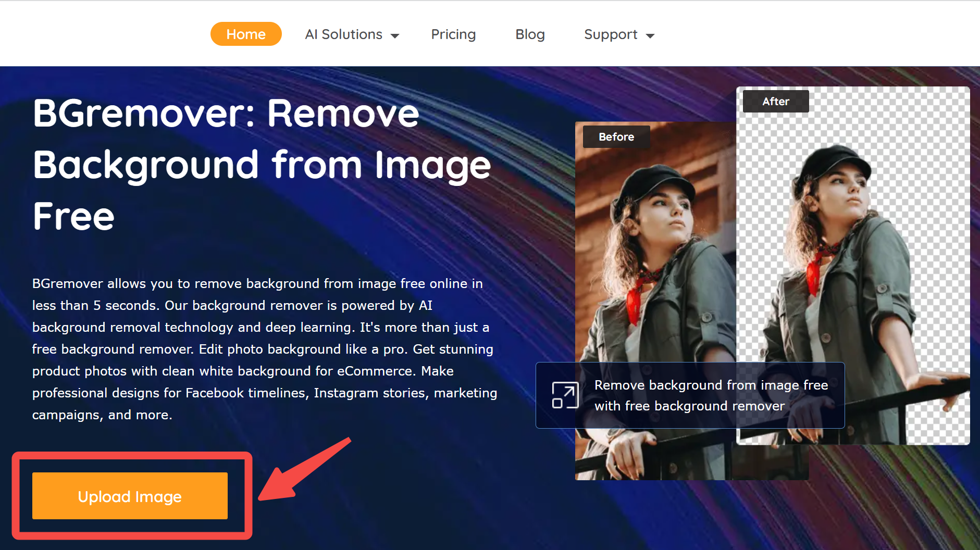Click the paragraph starting 'BGremover allows you'
Viewport: 980px width, 550px height.
[265, 349]
